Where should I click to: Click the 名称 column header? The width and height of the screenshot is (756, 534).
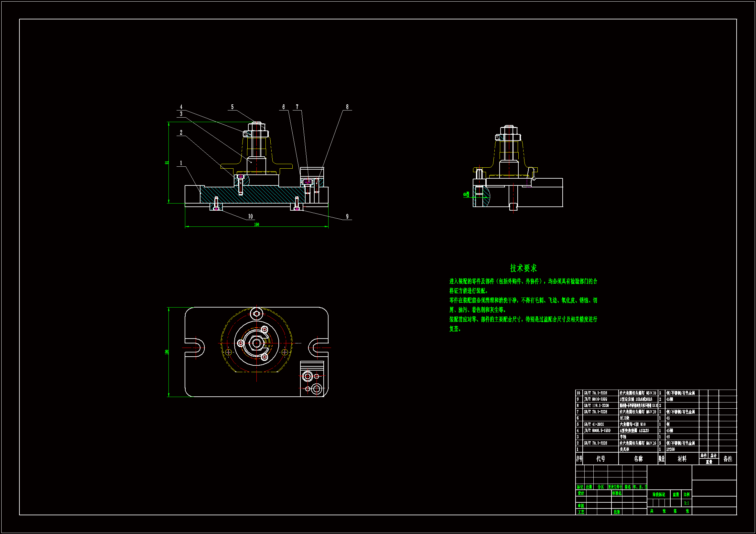point(638,459)
